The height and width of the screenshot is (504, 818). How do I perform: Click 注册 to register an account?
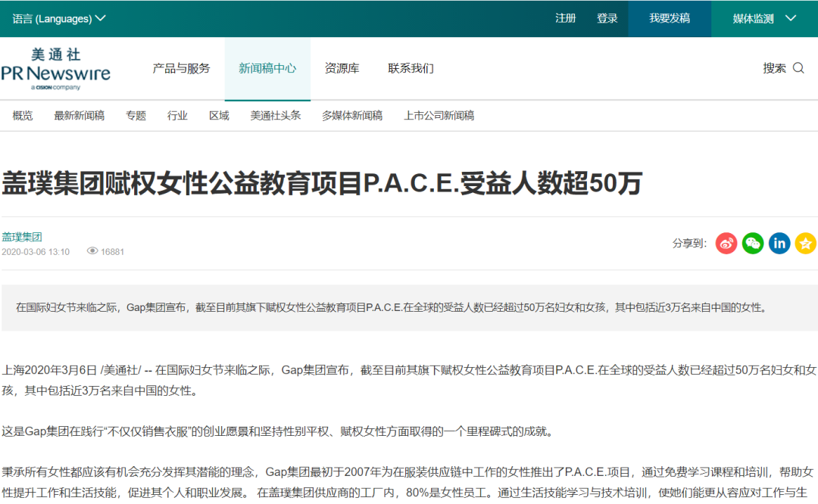(x=565, y=17)
